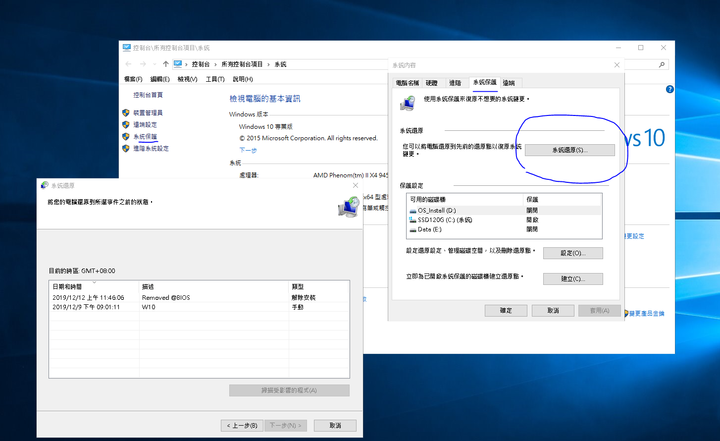Click the shield icon beside 裝置管理員
Image resolution: width=720 pixels, height=441 pixels.
coord(126,113)
